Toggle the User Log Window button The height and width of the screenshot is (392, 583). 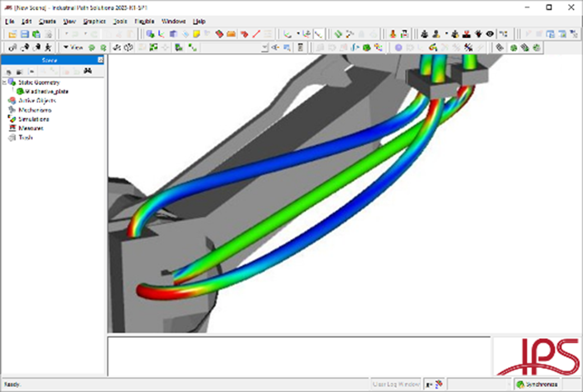pos(396,384)
